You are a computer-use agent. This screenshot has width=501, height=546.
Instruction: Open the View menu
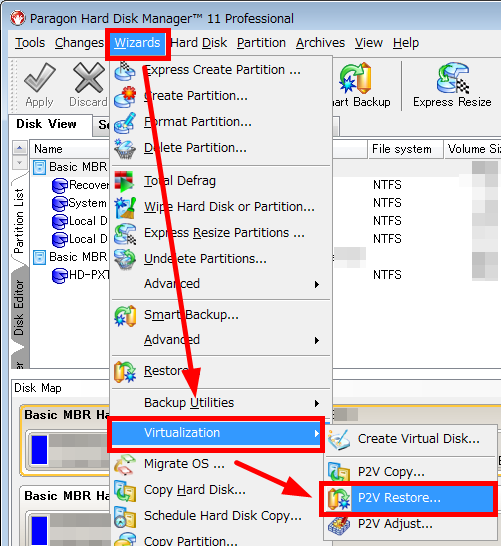369,43
